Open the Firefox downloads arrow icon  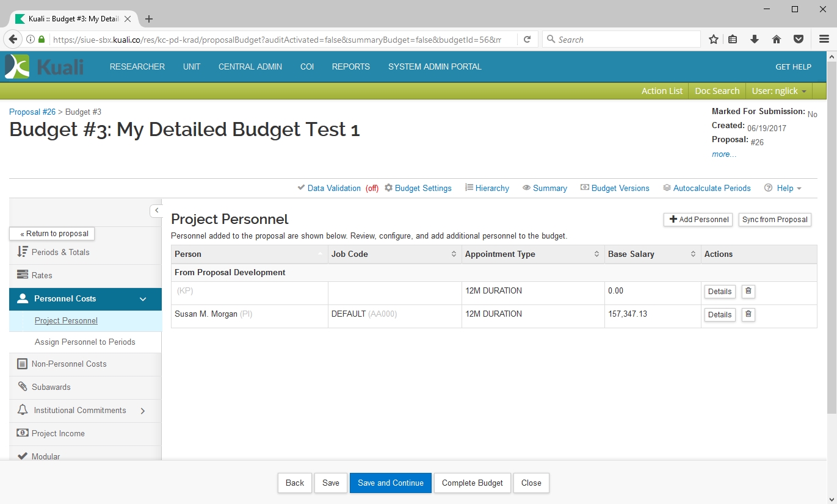[x=755, y=40]
